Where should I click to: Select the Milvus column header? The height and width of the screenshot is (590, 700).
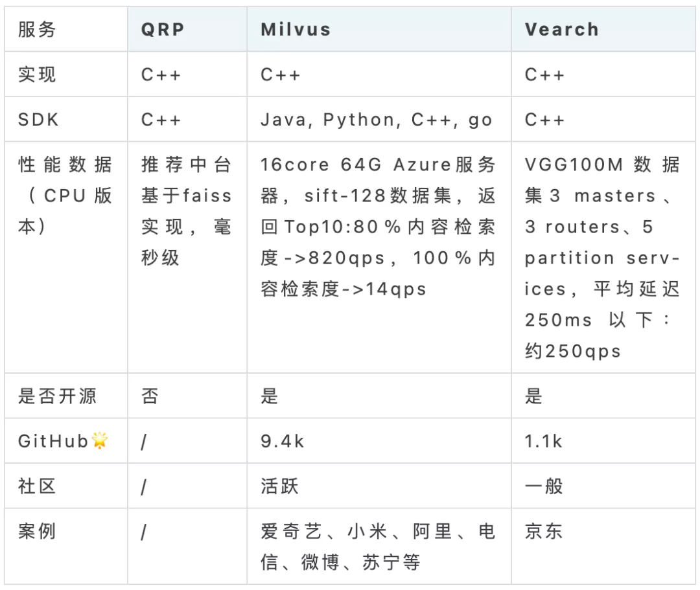pyautogui.click(x=379, y=29)
